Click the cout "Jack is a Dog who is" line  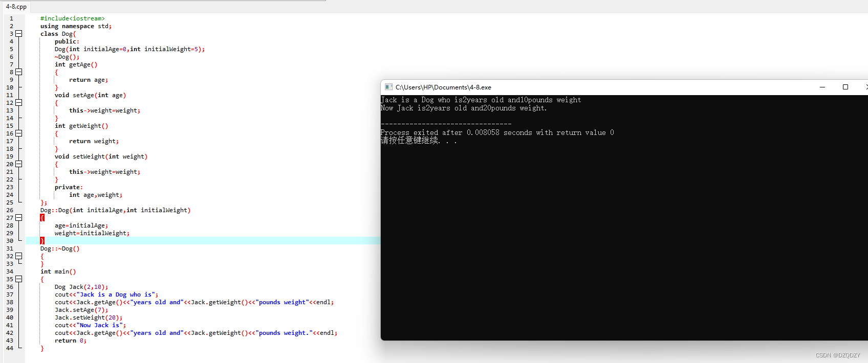[x=106, y=294]
